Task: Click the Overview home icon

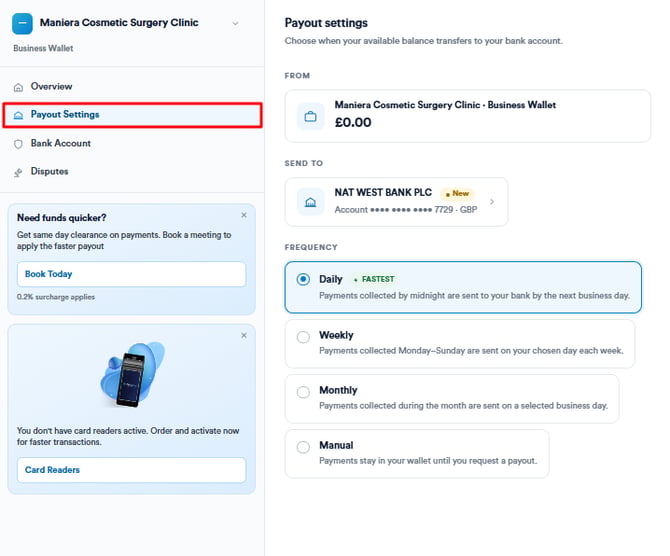Action: 18,87
